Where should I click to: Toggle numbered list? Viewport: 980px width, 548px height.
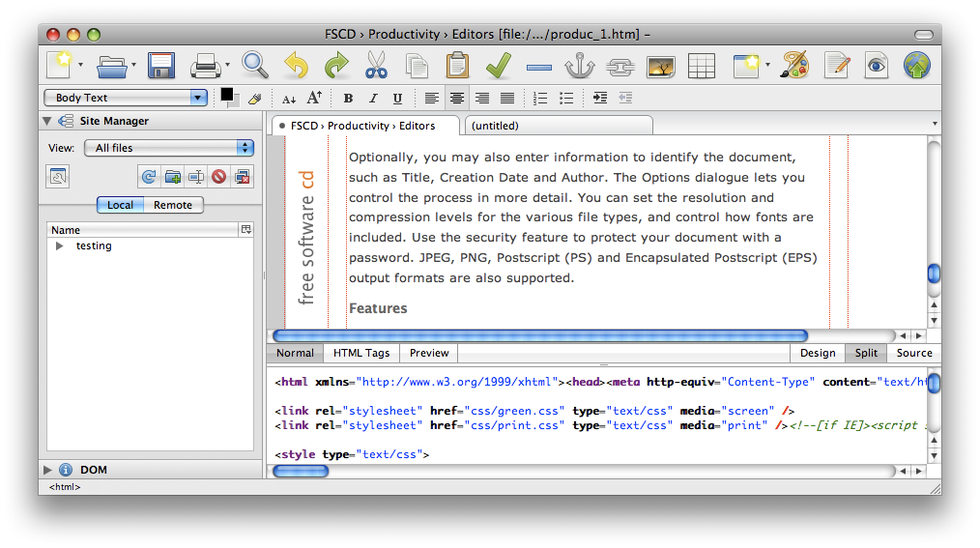coord(540,99)
